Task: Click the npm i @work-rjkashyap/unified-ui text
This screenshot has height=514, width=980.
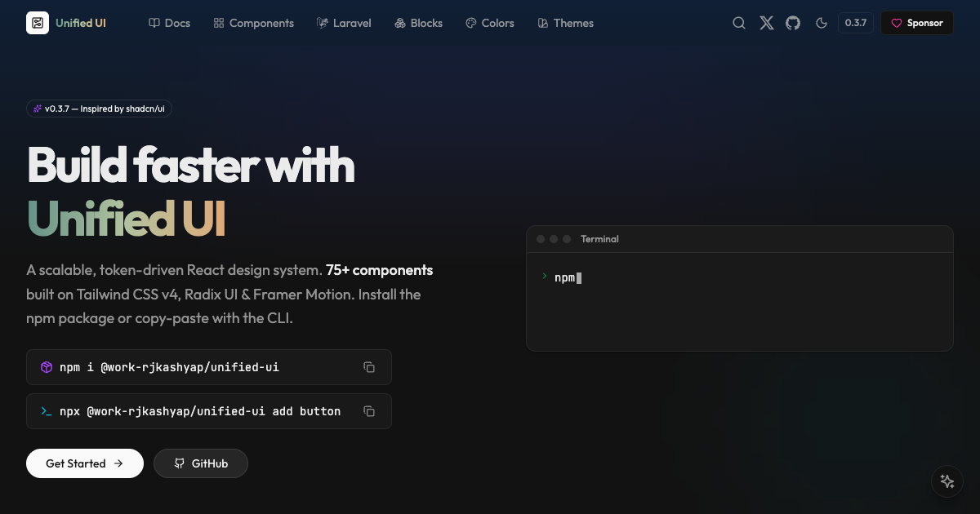Action: click(x=169, y=367)
